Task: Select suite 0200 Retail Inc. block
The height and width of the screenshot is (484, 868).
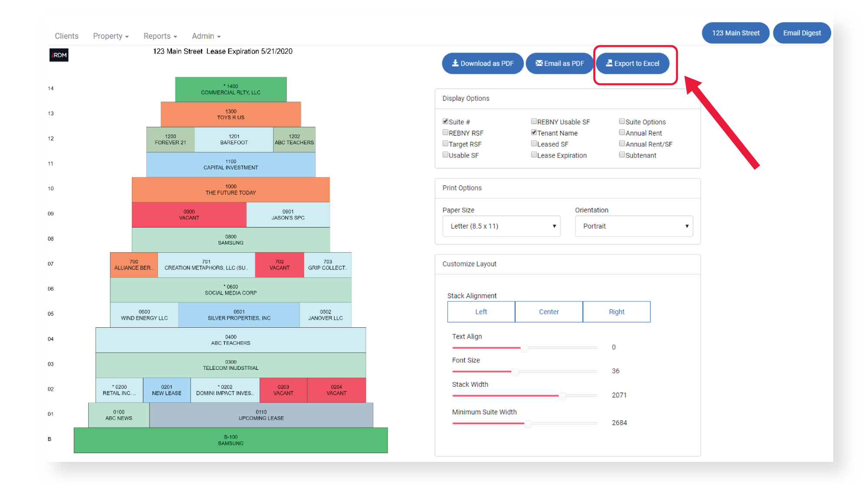Action: pyautogui.click(x=119, y=390)
